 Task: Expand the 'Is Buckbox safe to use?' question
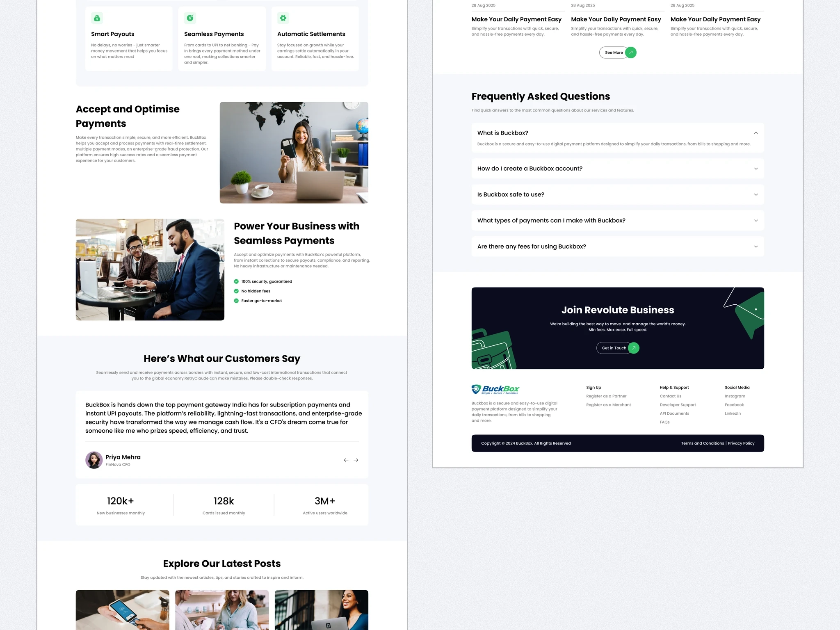(756, 194)
